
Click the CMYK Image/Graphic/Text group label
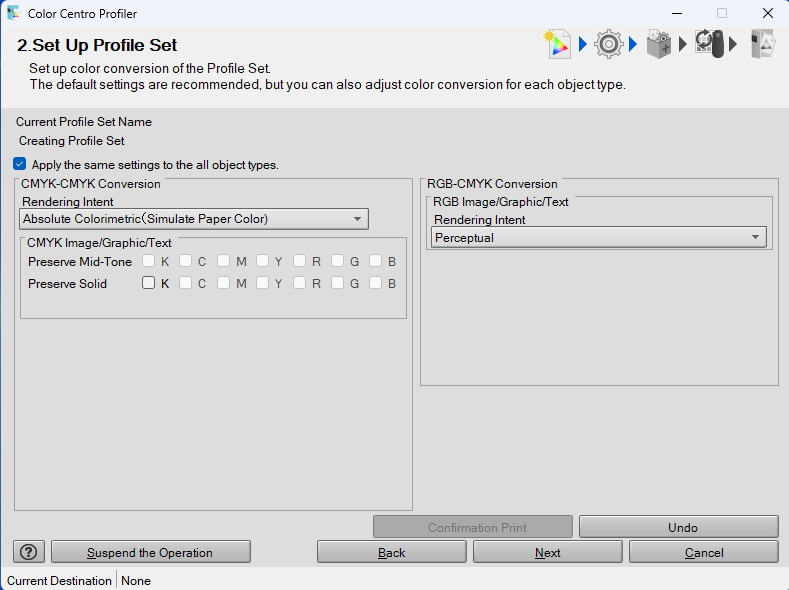tap(99, 243)
